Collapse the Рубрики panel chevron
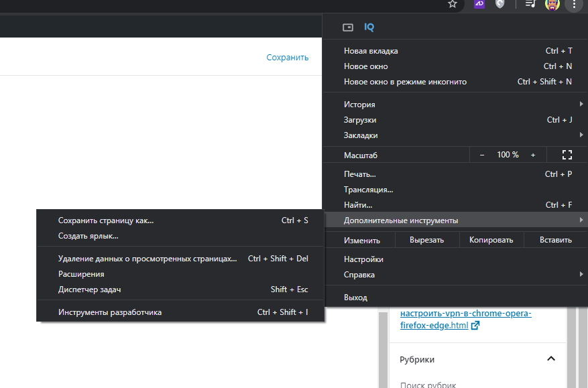Viewport: 588px width, 388px height. [551, 359]
